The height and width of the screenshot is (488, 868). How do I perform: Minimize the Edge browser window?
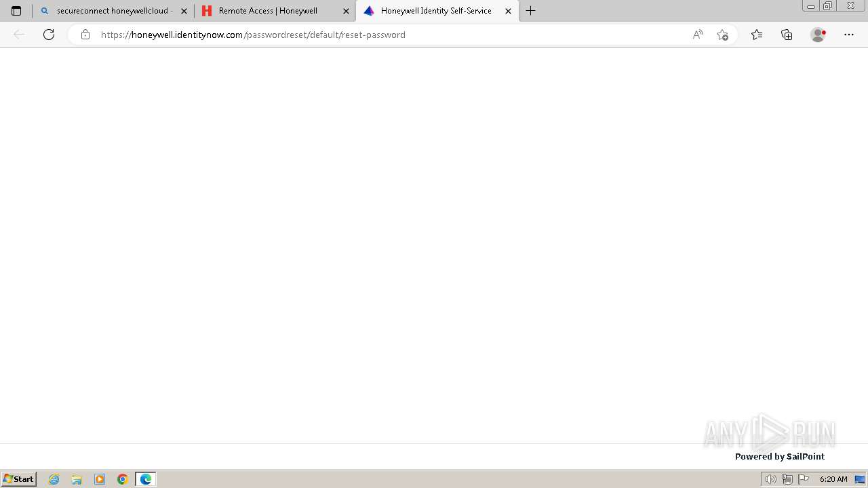pyautogui.click(x=810, y=6)
